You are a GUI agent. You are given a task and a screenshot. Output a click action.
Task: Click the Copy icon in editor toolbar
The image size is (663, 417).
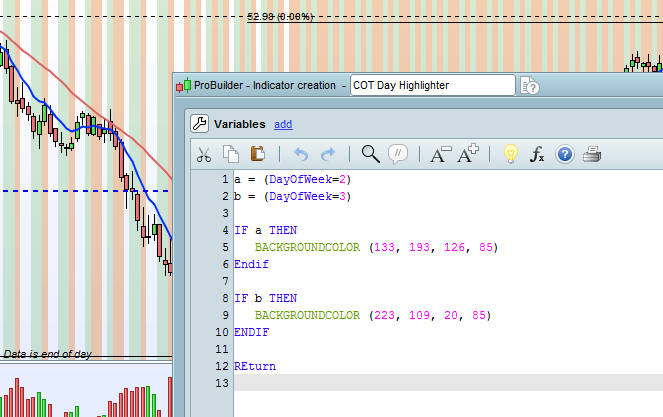click(231, 154)
